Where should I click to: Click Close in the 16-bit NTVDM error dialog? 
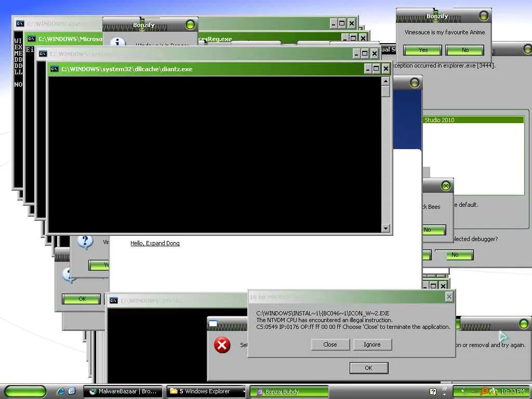(330, 344)
